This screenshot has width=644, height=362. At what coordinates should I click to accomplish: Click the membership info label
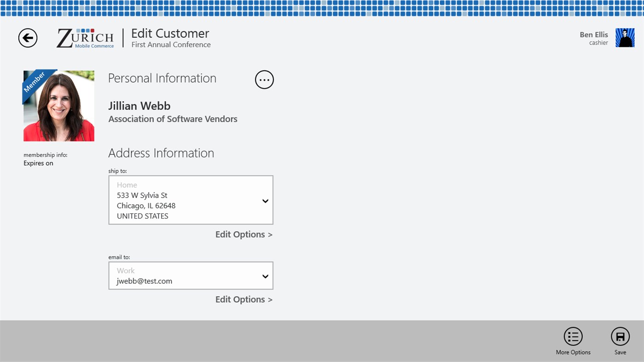(45, 155)
